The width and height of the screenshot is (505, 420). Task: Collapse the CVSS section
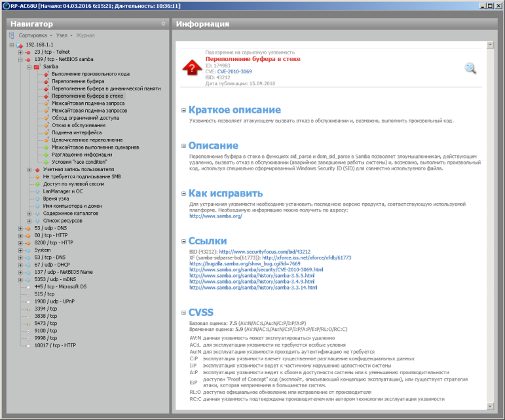pyautogui.click(x=183, y=313)
